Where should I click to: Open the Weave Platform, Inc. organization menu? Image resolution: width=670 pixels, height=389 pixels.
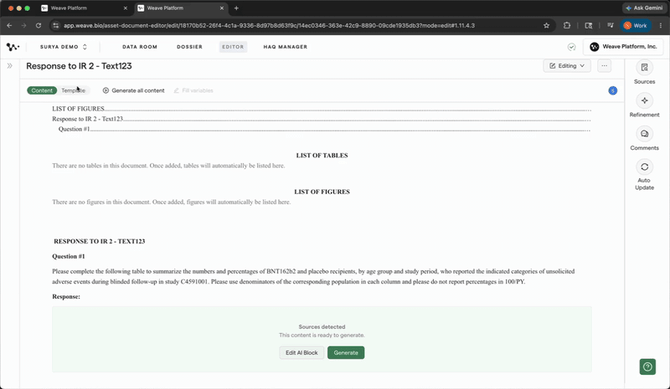(623, 47)
